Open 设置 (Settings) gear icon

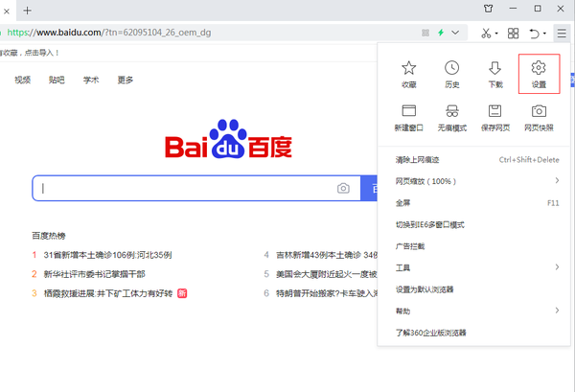(x=538, y=69)
